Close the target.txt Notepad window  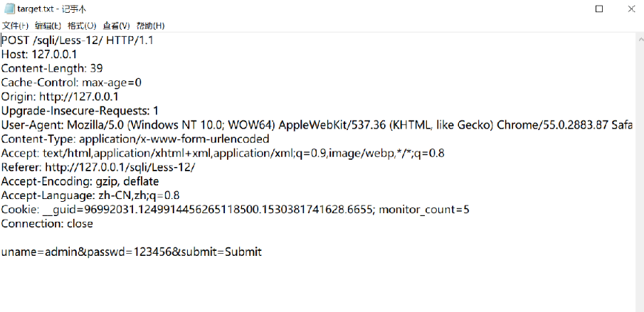[x=631, y=9]
